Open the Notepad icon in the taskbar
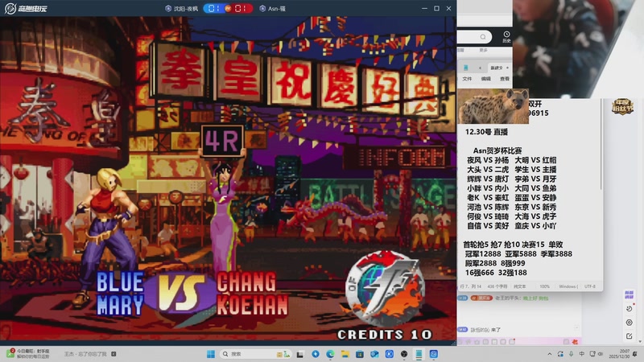The image size is (644, 362). pos(419,354)
